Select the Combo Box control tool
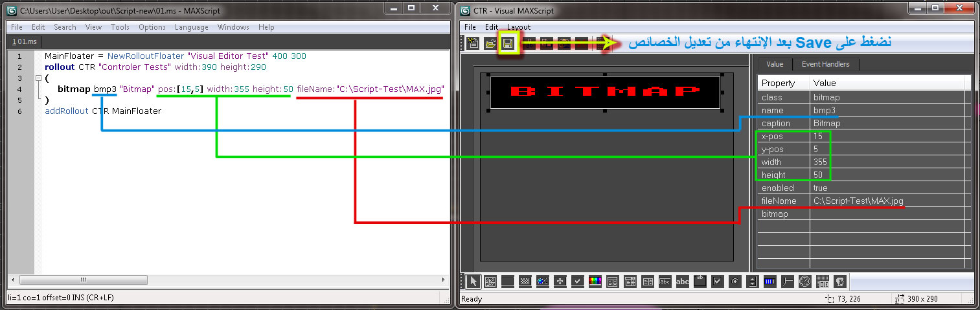Image resolution: width=980 pixels, height=310 pixels. click(x=612, y=282)
